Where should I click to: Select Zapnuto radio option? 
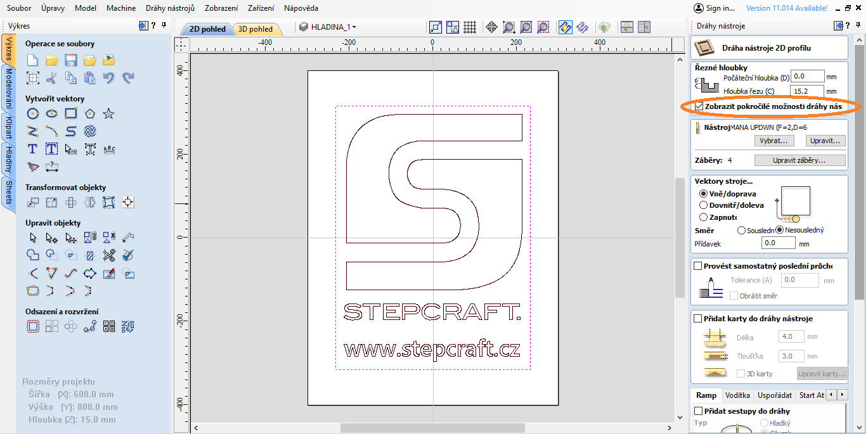(703, 217)
